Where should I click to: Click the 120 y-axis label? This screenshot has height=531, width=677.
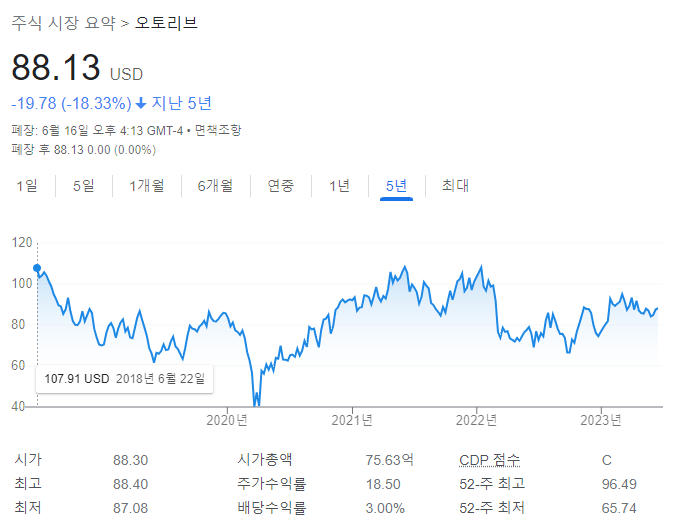click(x=22, y=243)
